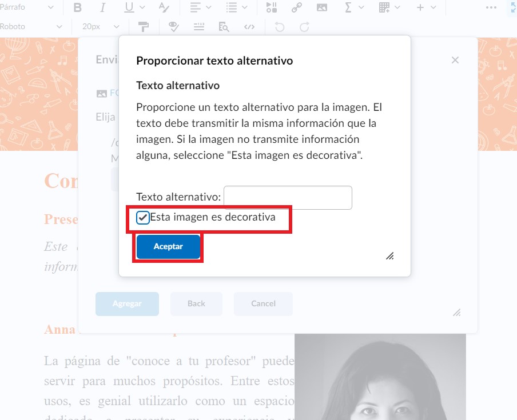Click the undo arrow icon
The width and height of the screenshot is (517, 420).
279,27
